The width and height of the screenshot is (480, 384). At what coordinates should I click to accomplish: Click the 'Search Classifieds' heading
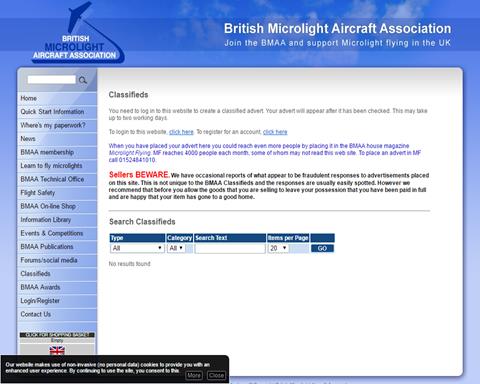(x=142, y=222)
